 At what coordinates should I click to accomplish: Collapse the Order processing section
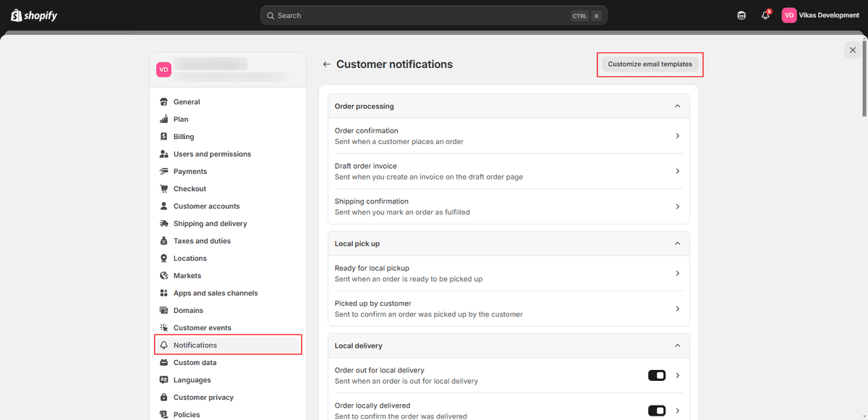(x=677, y=106)
